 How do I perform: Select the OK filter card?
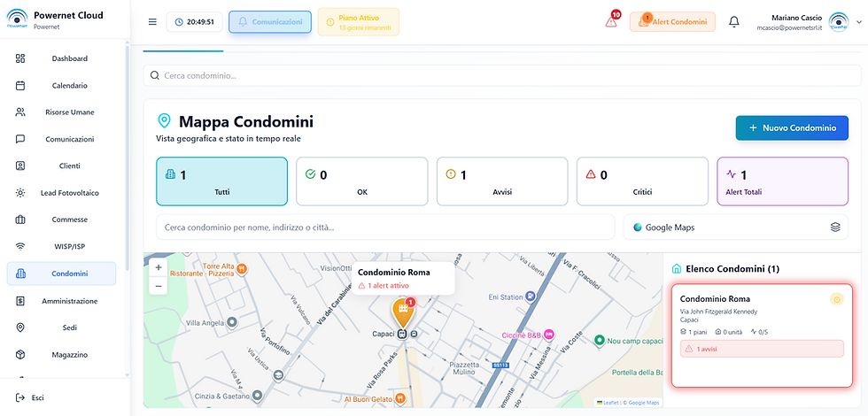(362, 181)
